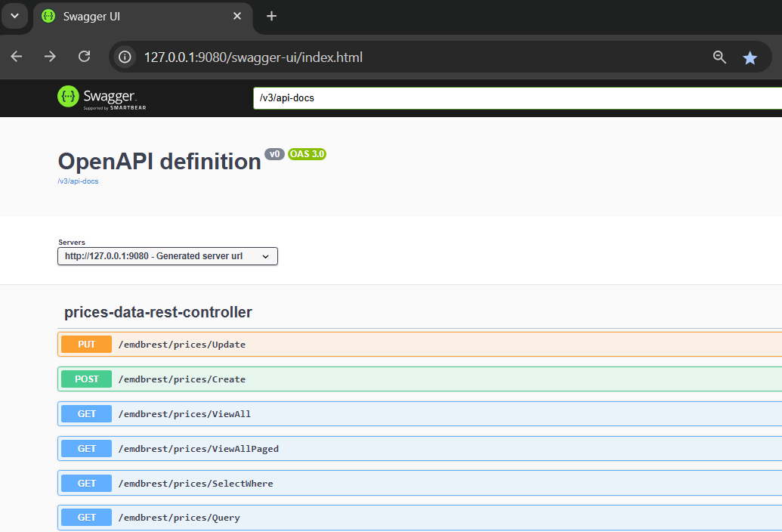782x532 pixels.
Task: Expand the POST /emdbrest/prices/Create operation
Action: coord(419,379)
